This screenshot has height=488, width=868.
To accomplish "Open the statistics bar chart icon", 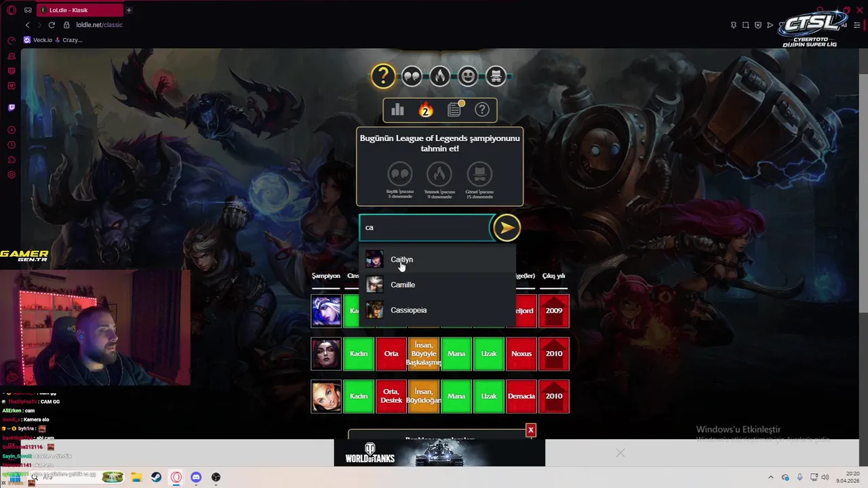I will click(397, 110).
